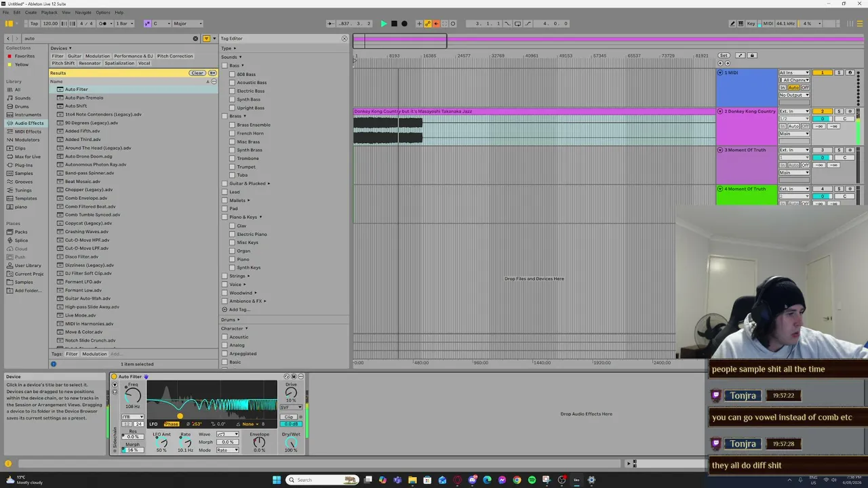Open Max for Live category
Screen dimensions: 868x488
point(28,157)
